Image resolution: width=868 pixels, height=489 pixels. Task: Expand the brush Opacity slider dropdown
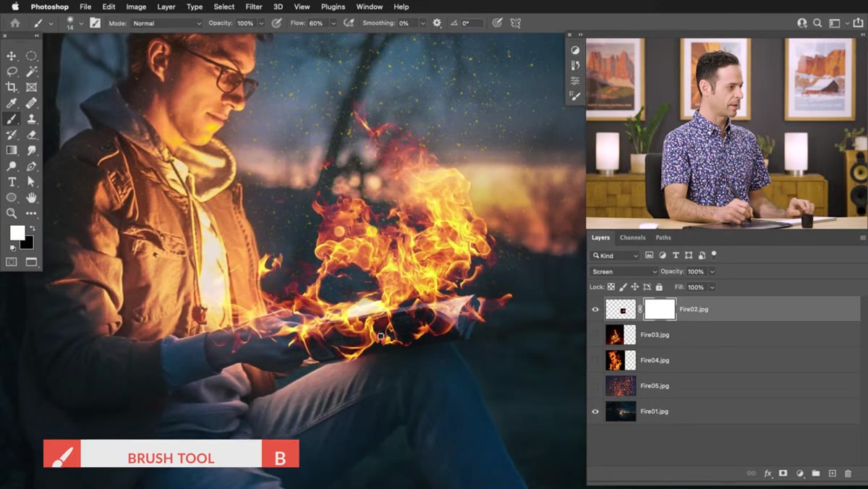point(261,23)
